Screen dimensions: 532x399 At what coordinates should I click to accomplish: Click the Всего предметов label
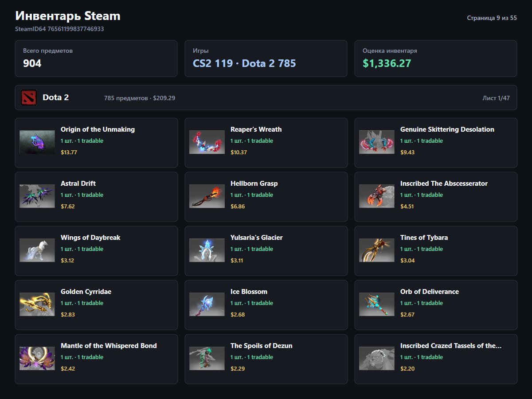click(x=48, y=51)
